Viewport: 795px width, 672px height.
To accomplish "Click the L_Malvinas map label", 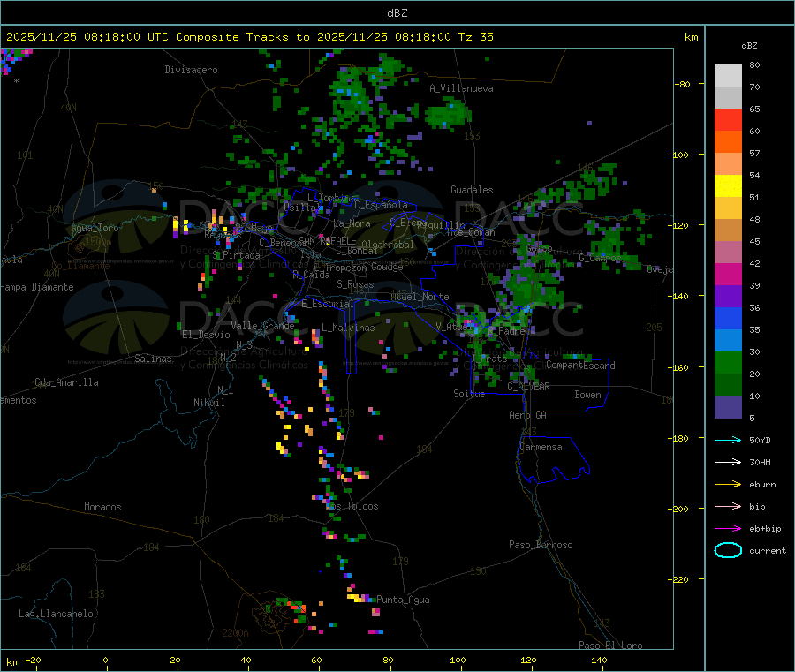I will pos(348,328).
